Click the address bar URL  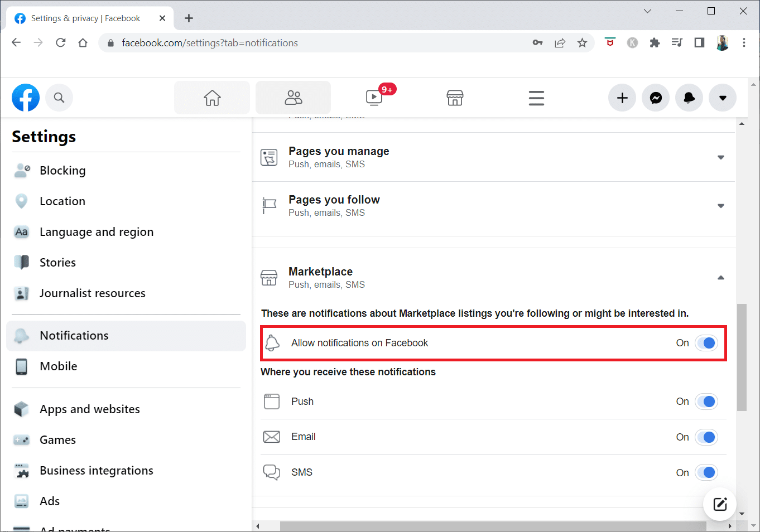click(x=210, y=43)
